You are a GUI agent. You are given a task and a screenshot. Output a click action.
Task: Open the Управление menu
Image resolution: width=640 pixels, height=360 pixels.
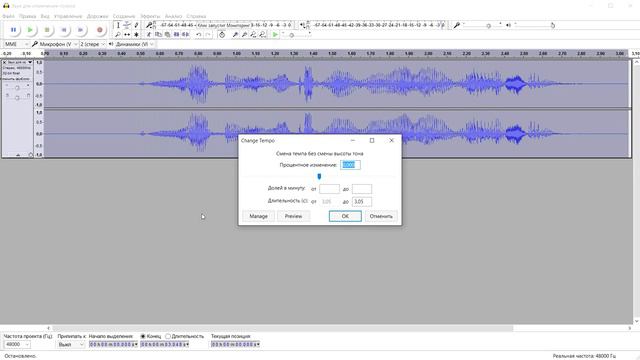[x=68, y=16]
